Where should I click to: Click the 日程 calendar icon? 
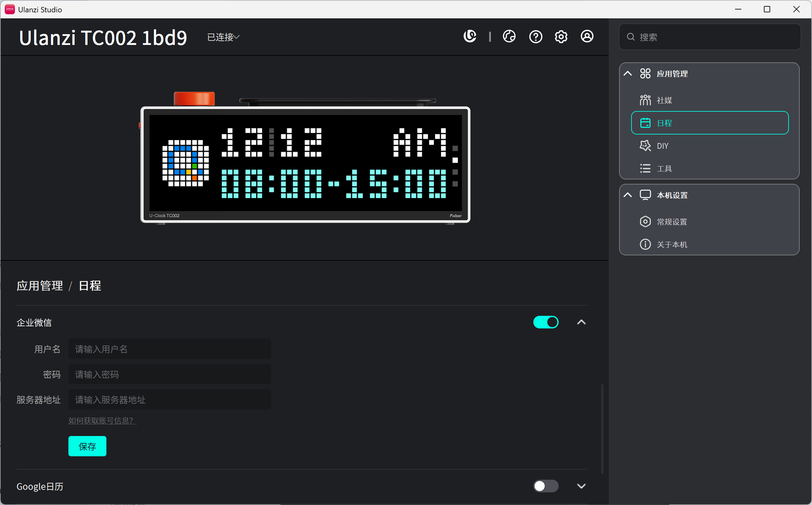coord(645,122)
